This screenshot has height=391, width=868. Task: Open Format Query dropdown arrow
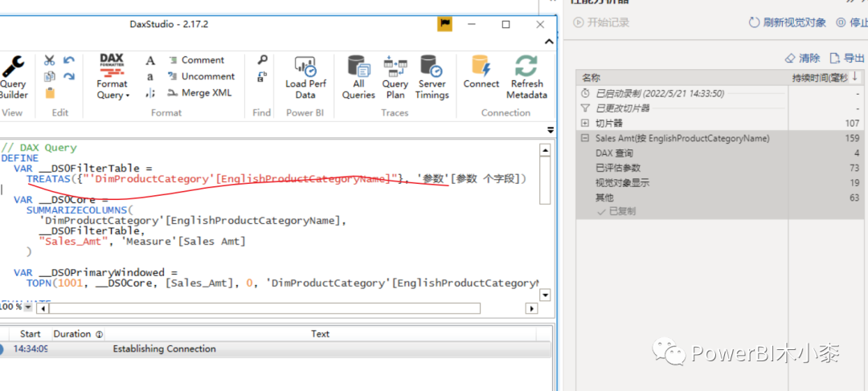pyautogui.click(x=127, y=96)
